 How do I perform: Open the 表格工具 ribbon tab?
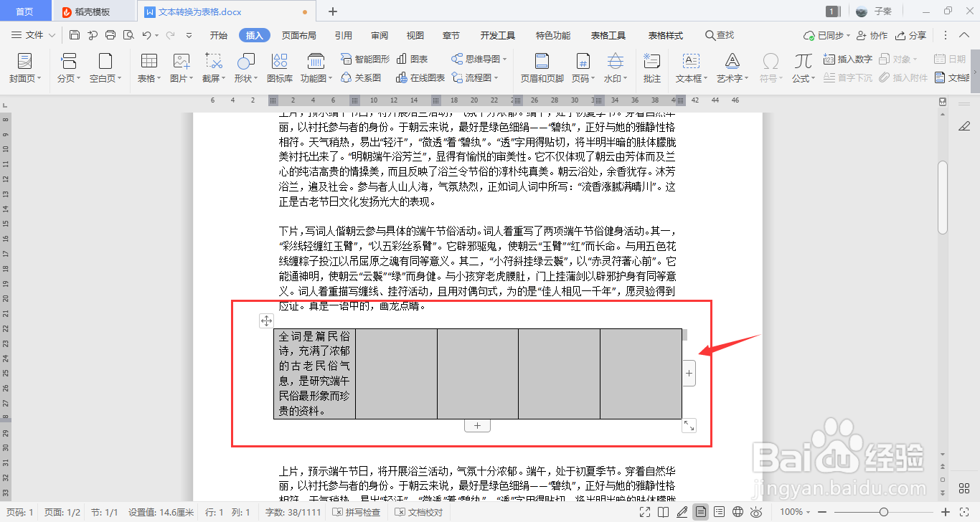(x=608, y=35)
